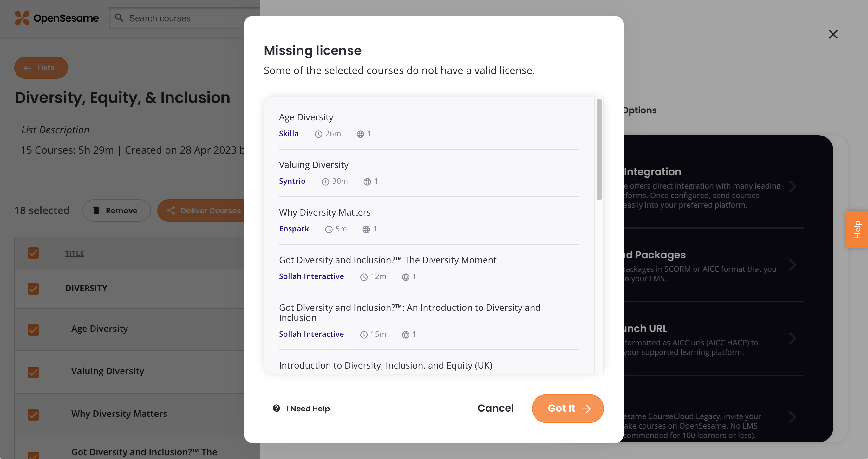Click globe icon in Why Diversity Matters row
This screenshot has width=868, height=459.
(366, 229)
